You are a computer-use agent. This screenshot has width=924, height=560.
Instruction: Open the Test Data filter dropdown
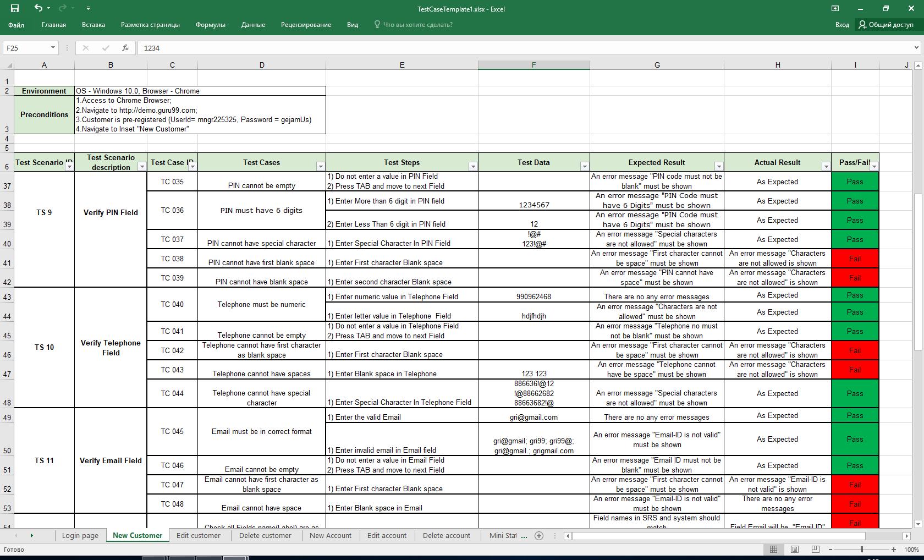[585, 166]
